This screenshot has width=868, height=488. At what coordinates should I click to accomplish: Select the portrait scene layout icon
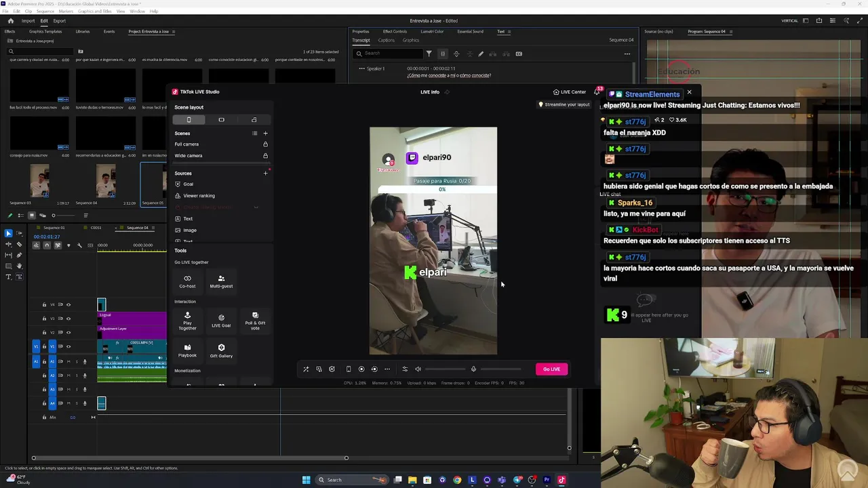[x=189, y=120]
